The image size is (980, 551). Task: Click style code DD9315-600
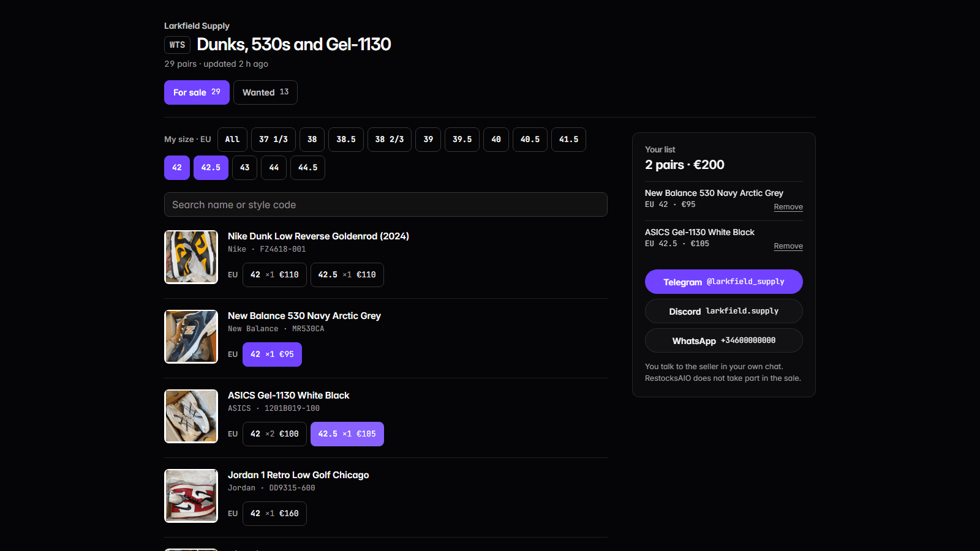[x=292, y=488]
